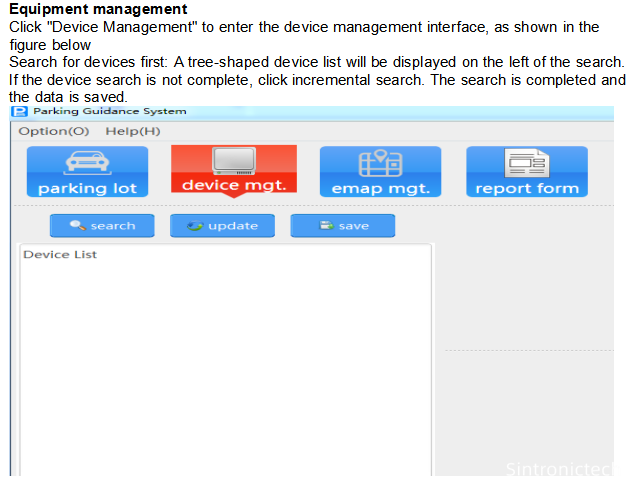Click the disk icon on the save button
Viewport: 639px width, 491px height.
click(326, 226)
